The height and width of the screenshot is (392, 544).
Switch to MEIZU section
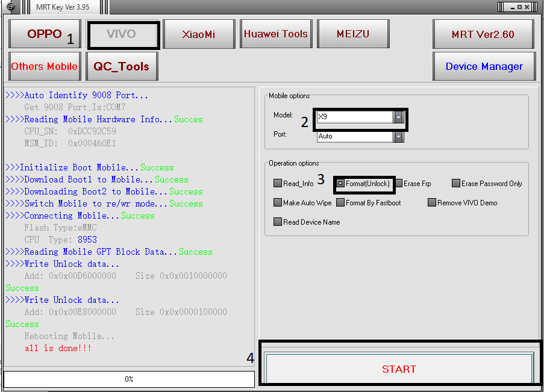[353, 34]
